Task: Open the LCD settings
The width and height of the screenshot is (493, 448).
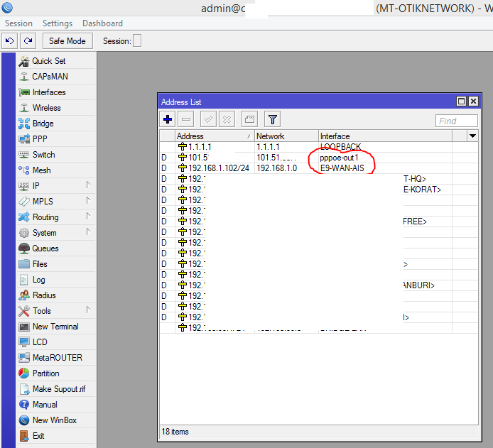Action: coord(56,342)
